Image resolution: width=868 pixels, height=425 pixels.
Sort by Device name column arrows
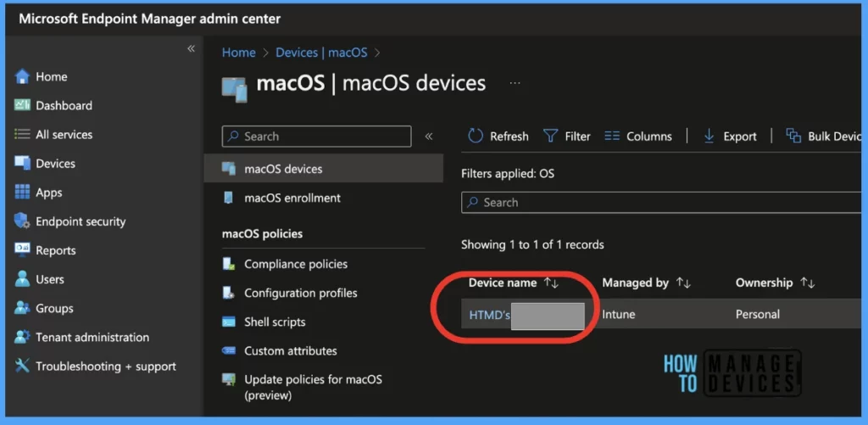coord(551,282)
